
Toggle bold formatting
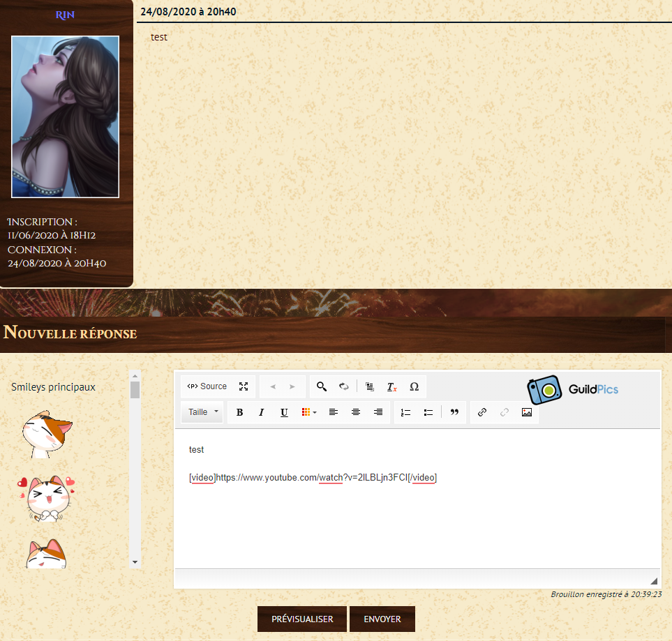(239, 412)
